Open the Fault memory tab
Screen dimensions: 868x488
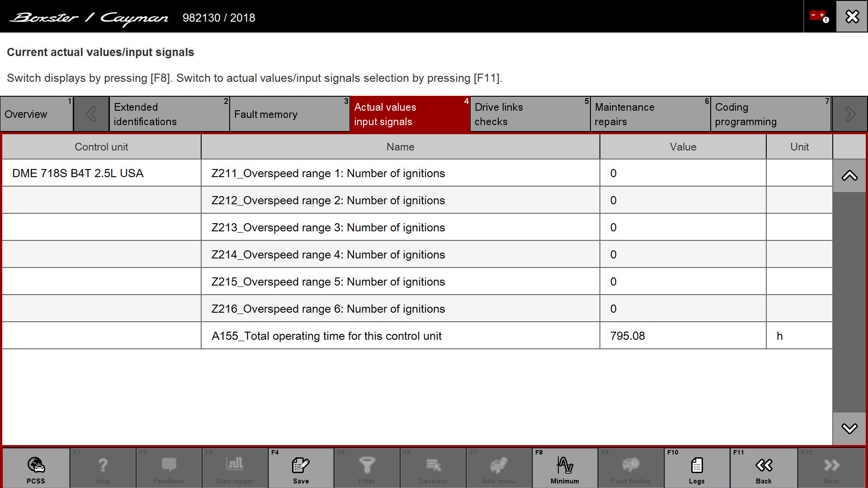[290, 114]
